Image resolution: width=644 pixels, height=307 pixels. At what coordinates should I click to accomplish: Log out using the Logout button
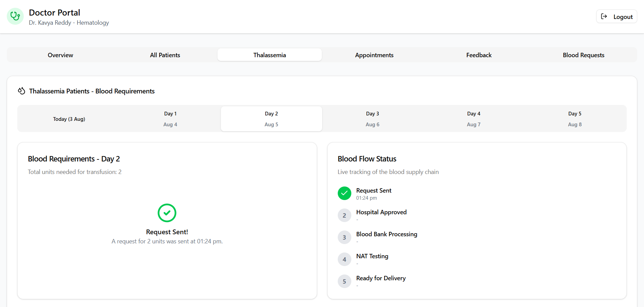click(x=617, y=17)
